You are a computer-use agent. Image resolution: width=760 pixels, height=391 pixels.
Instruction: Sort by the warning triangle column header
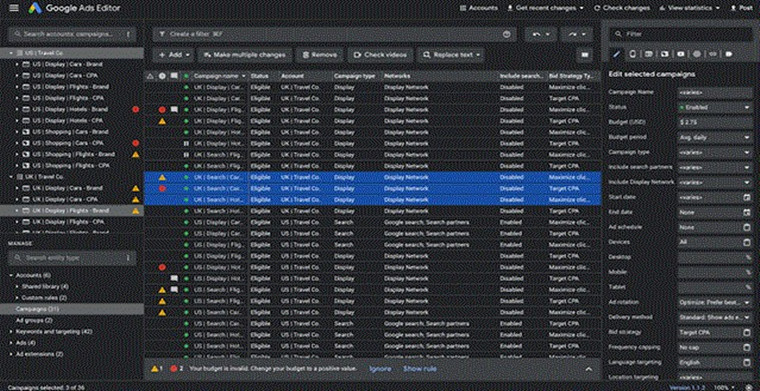pyautogui.click(x=150, y=76)
